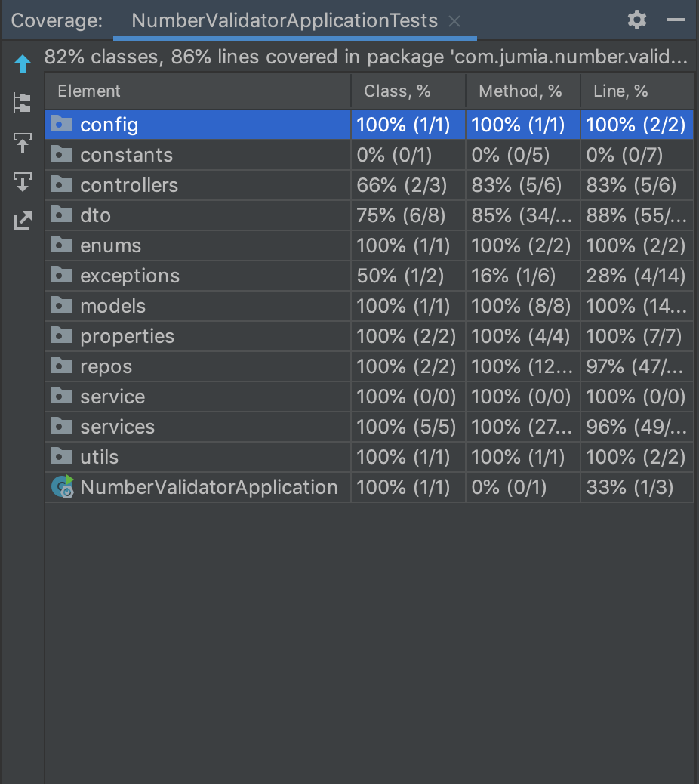
Task: Hide the Coverage panel with minimize dash
Action: pyautogui.click(x=676, y=20)
